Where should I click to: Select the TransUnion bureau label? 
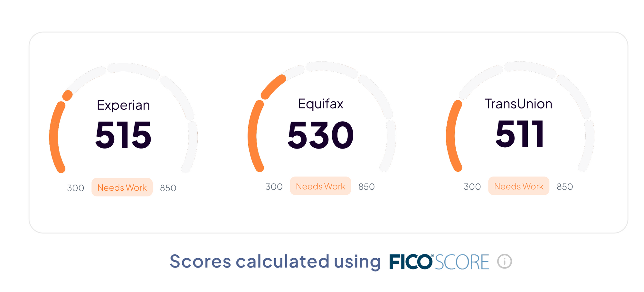518,104
